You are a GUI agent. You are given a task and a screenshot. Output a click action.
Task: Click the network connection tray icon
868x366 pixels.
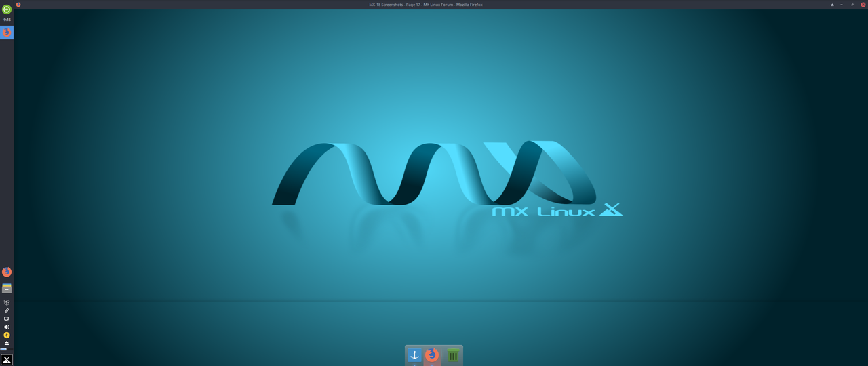tap(7, 319)
